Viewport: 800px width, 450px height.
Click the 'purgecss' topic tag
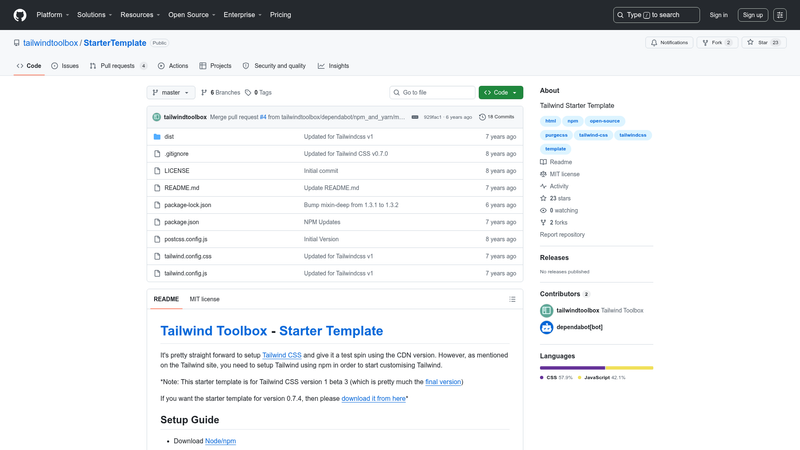[556, 135]
